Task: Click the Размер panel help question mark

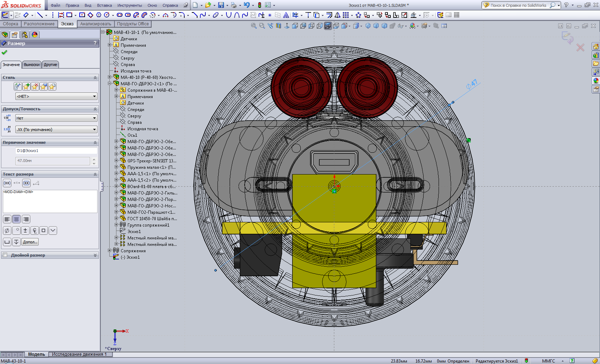Action: pos(95,43)
